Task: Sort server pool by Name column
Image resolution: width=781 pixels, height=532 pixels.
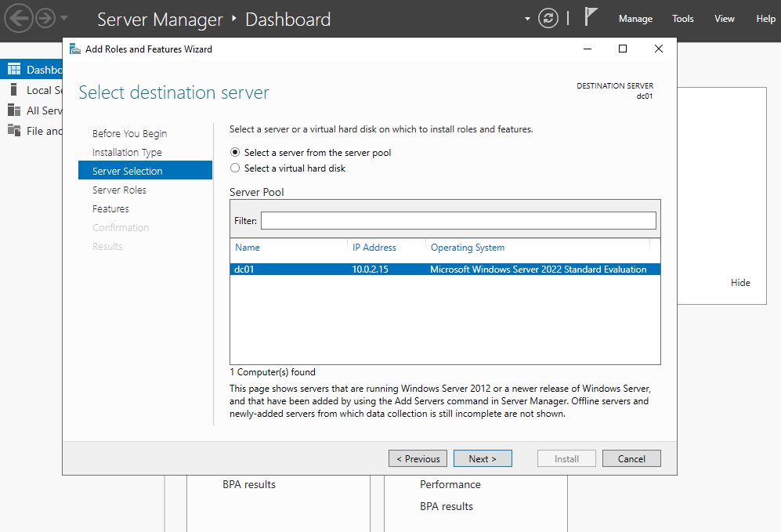Action: pyautogui.click(x=248, y=248)
